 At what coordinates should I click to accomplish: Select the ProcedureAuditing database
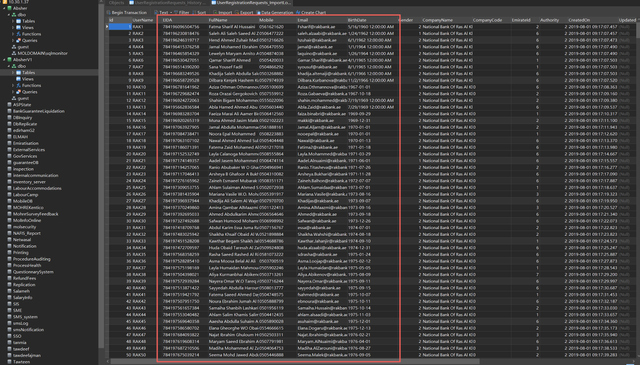[32, 259]
